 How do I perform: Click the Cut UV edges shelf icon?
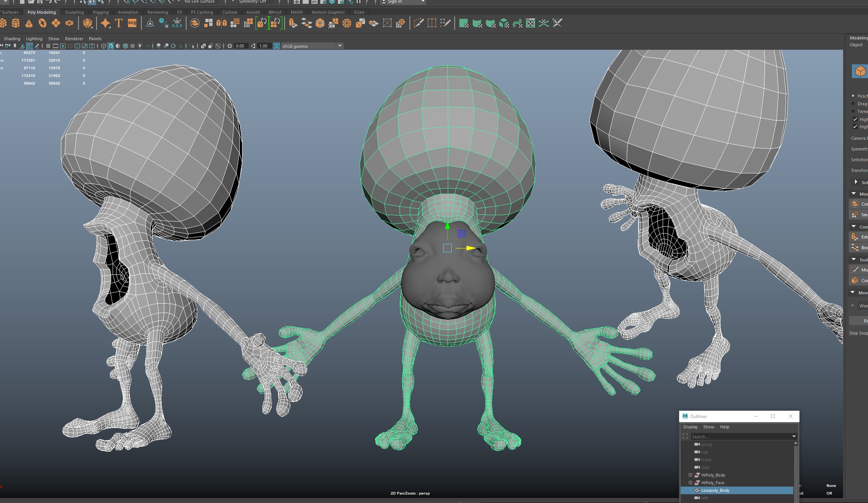(x=557, y=23)
